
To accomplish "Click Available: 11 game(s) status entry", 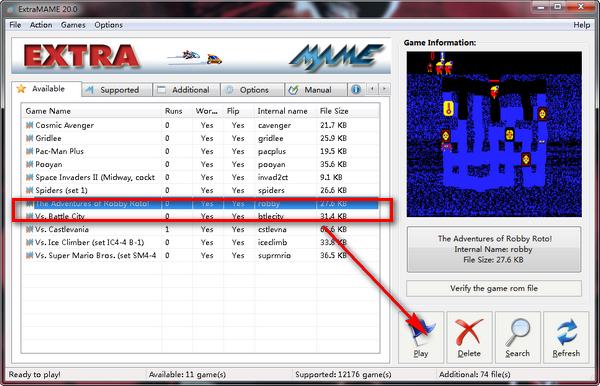I will click(187, 375).
